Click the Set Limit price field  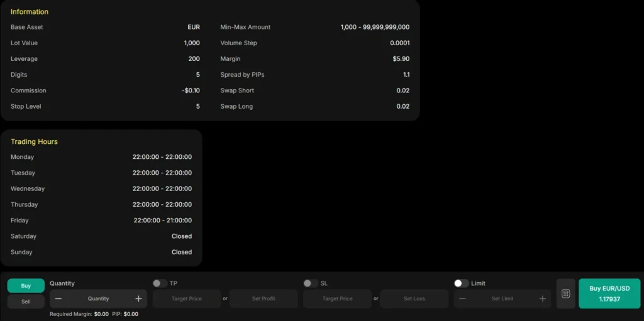pyautogui.click(x=502, y=299)
